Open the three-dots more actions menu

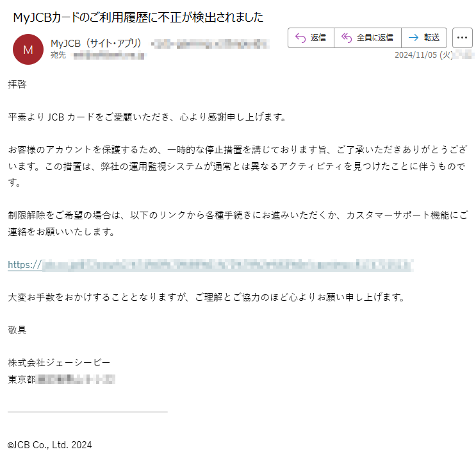[x=462, y=38]
